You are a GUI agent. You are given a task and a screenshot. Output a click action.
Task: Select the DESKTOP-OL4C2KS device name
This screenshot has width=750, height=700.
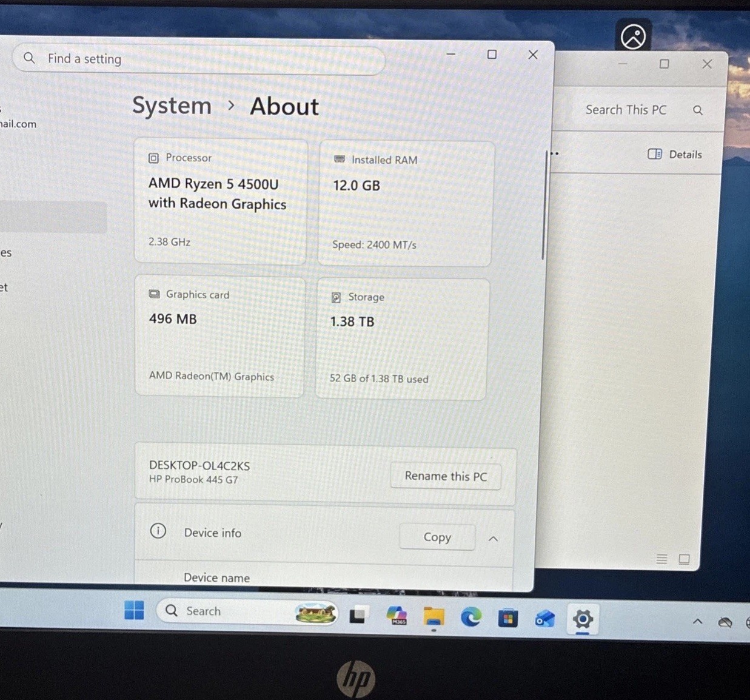pyautogui.click(x=199, y=466)
